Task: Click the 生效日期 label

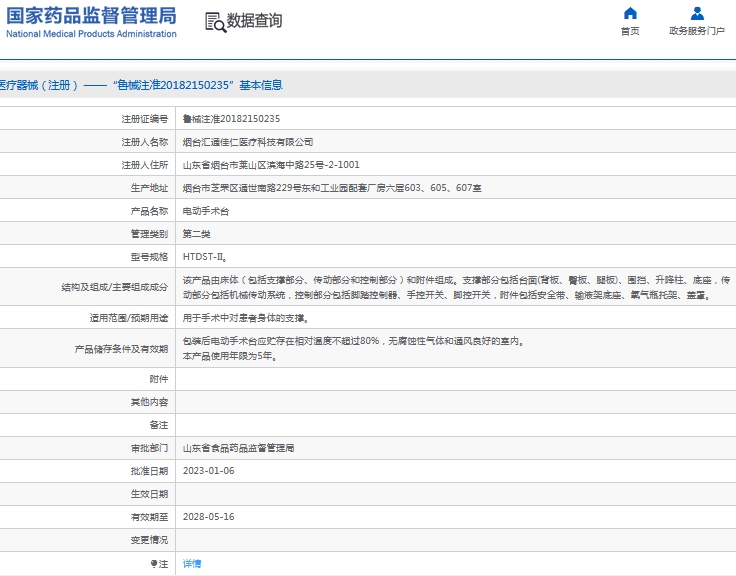Action: (x=149, y=494)
